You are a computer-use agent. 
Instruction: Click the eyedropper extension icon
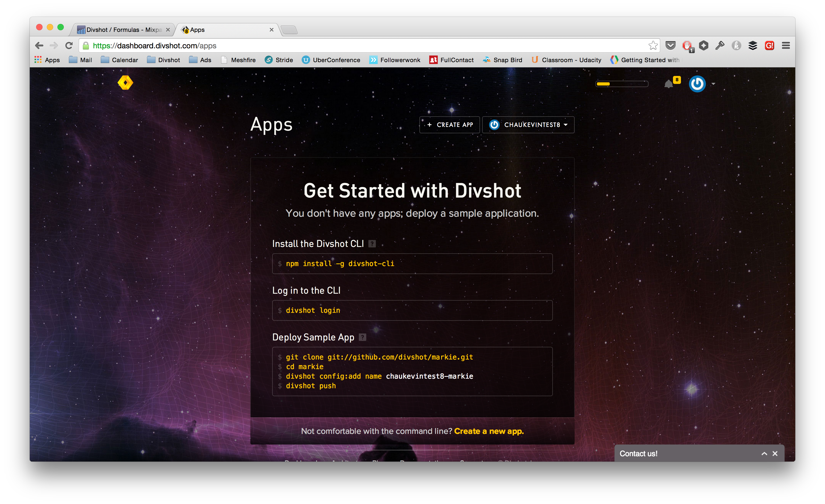coord(720,45)
